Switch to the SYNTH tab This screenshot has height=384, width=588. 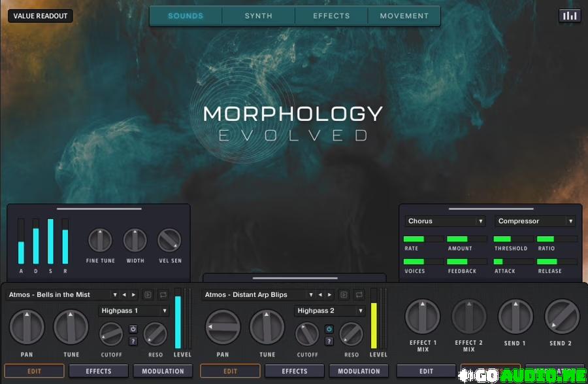pos(259,16)
